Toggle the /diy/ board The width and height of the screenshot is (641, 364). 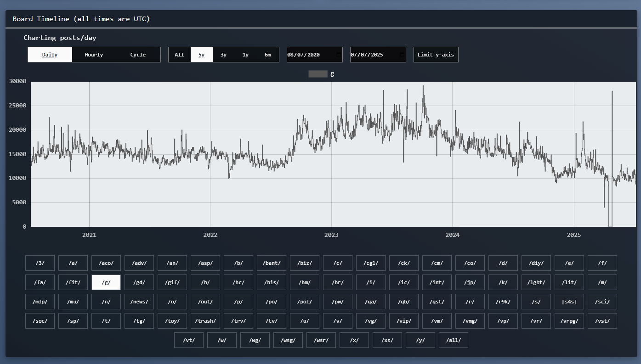point(536,263)
